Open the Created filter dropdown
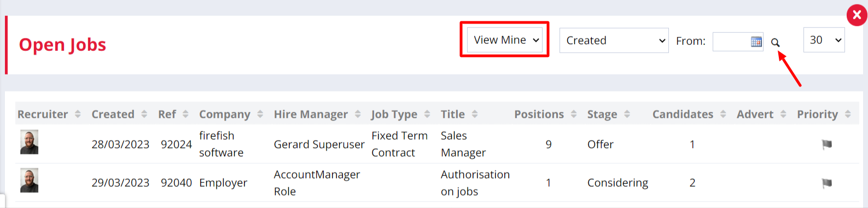This screenshot has width=868, height=208. 614,41
